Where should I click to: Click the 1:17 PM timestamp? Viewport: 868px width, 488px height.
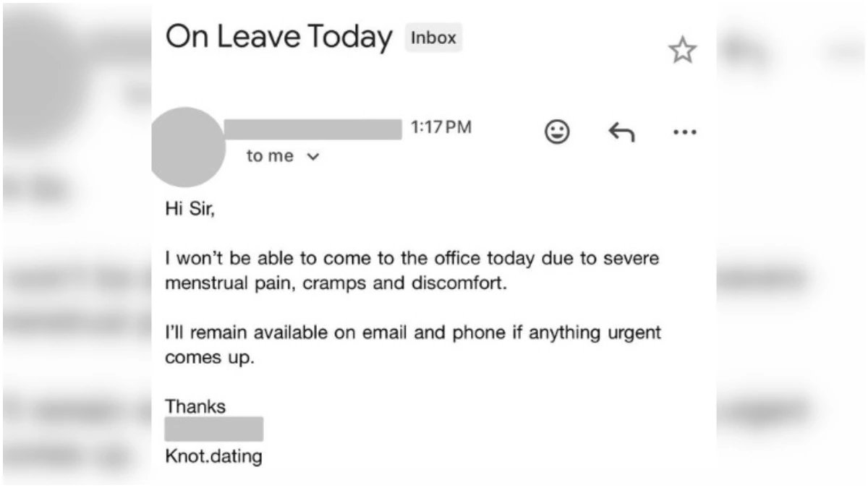click(441, 128)
